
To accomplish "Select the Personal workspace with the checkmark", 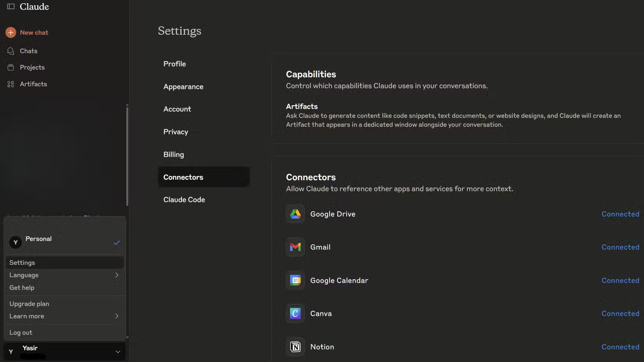I will click(x=117, y=242).
